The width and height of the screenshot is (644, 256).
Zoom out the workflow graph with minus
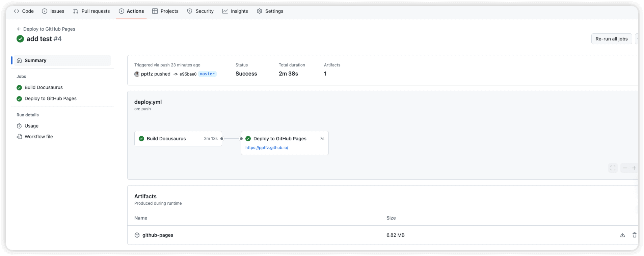pyautogui.click(x=625, y=168)
